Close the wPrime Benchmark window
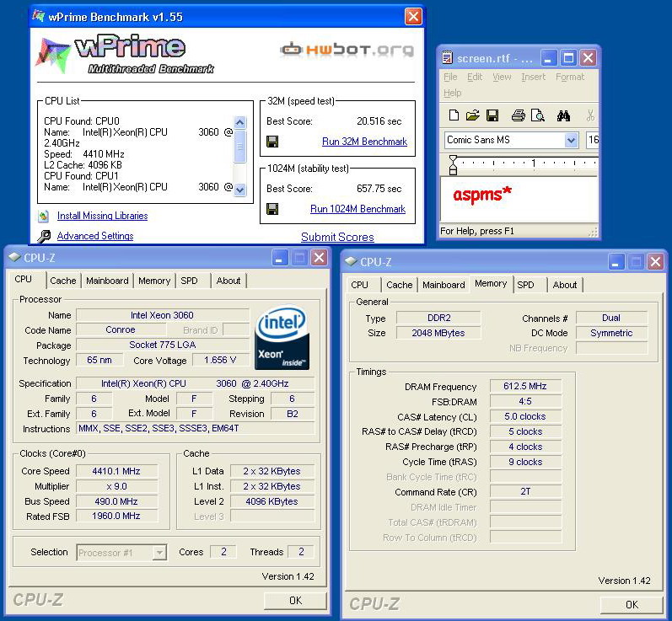Image resolution: width=672 pixels, height=621 pixels. (x=413, y=17)
